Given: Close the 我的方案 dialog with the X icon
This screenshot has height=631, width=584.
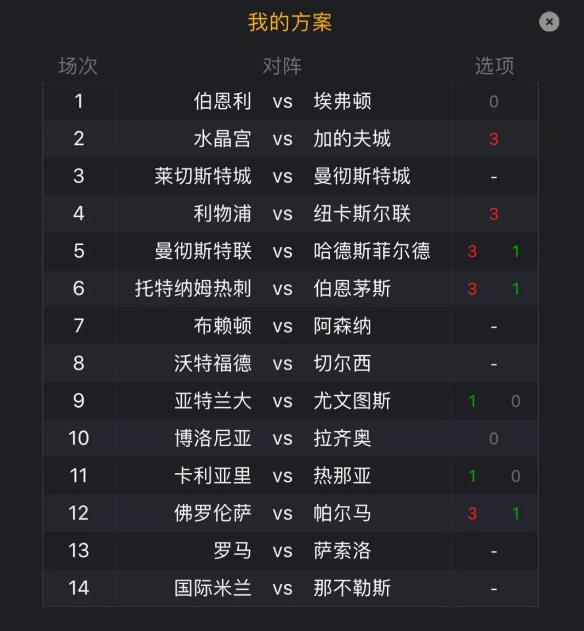Looking at the screenshot, I should coord(549,22).
